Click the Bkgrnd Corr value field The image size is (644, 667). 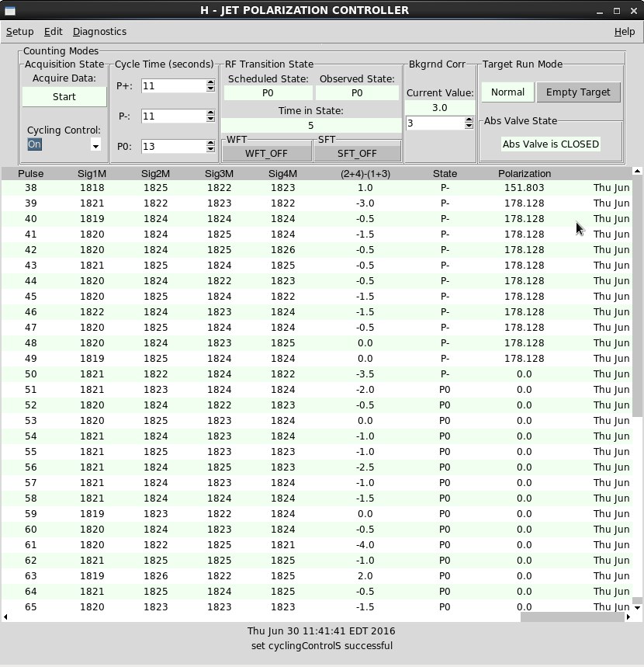[x=435, y=123]
